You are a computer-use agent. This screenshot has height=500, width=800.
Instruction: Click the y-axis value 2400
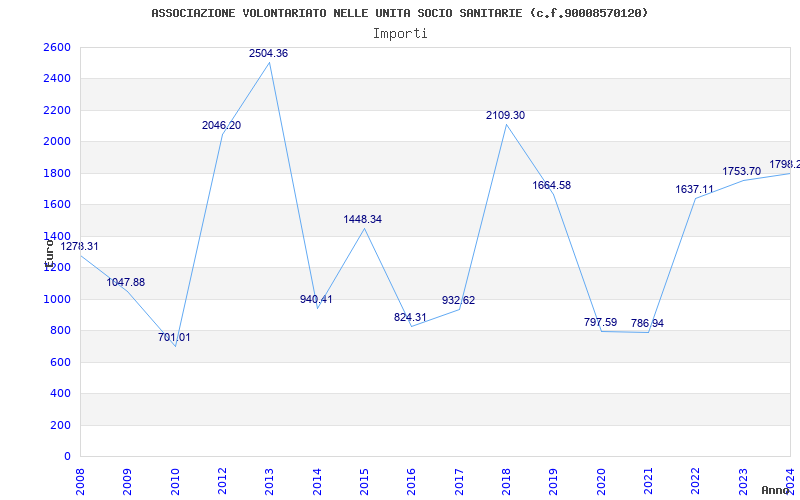click(x=58, y=79)
